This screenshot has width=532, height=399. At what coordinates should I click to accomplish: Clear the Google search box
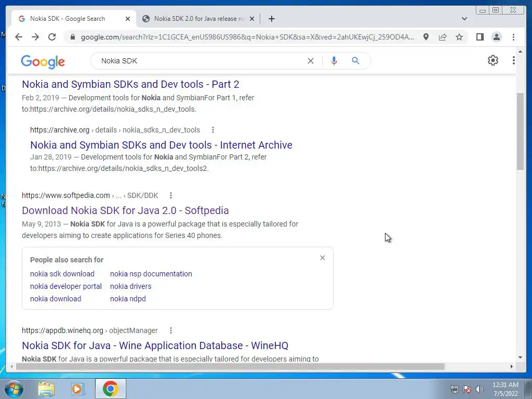311,61
